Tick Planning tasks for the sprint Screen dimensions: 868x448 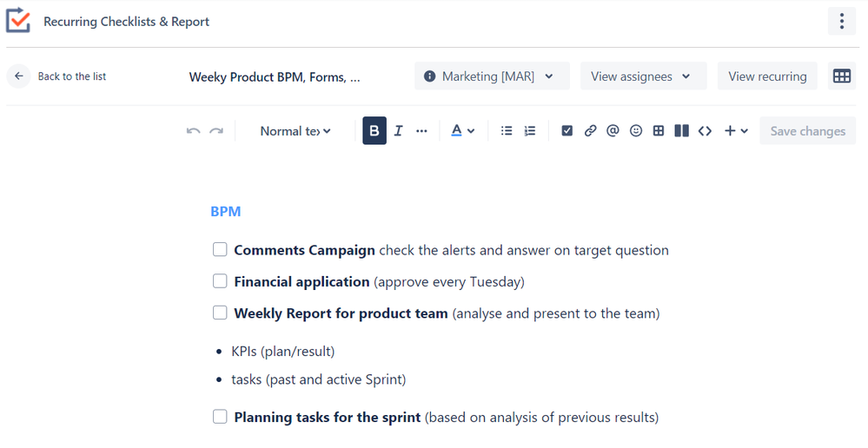(x=220, y=417)
